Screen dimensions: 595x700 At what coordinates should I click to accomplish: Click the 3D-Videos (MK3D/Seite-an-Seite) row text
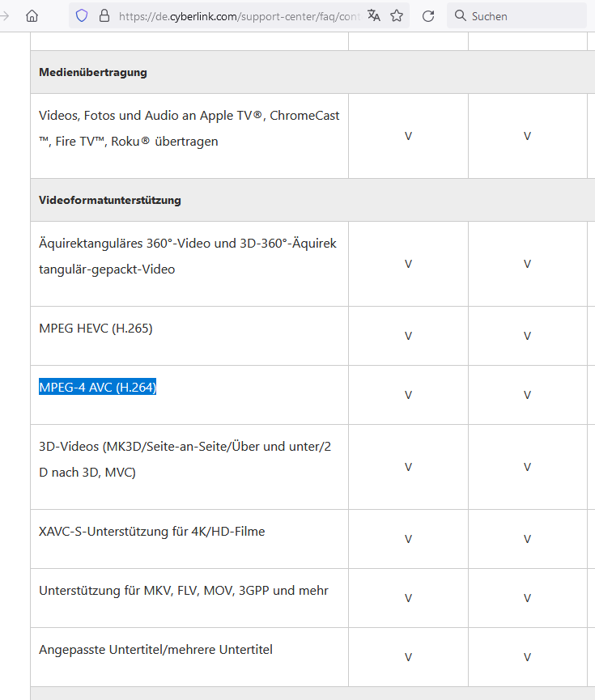click(x=185, y=460)
